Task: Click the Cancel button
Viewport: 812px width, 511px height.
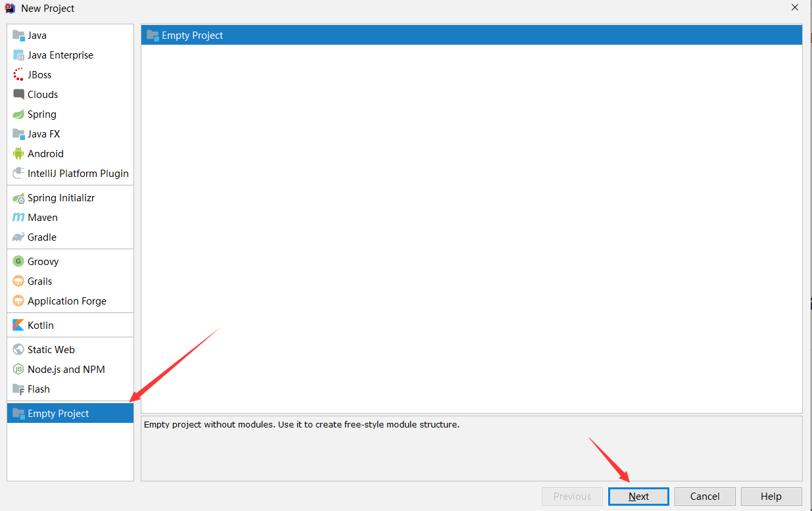Action: 705,497
